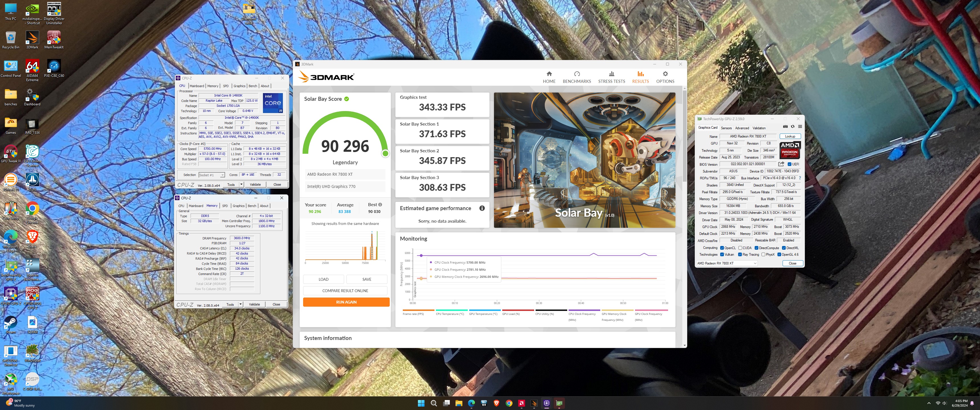Click 3DMark results vertical scrollbar
This screenshot has height=410, width=980.
pos(684,136)
